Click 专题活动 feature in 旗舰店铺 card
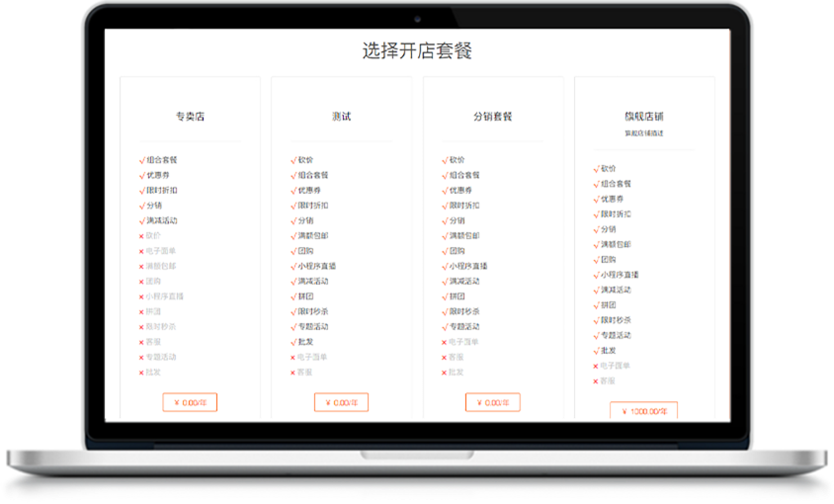Image resolution: width=834 pixels, height=504 pixels. (x=616, y=335)
